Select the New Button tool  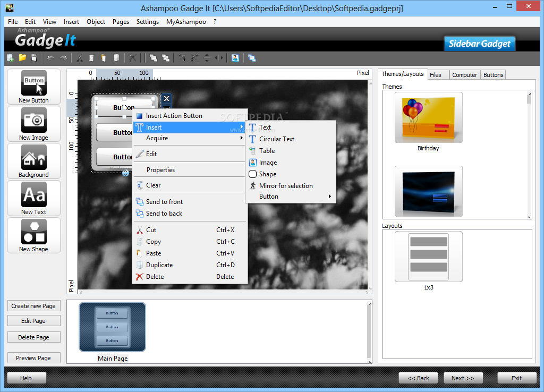(34, 87)
